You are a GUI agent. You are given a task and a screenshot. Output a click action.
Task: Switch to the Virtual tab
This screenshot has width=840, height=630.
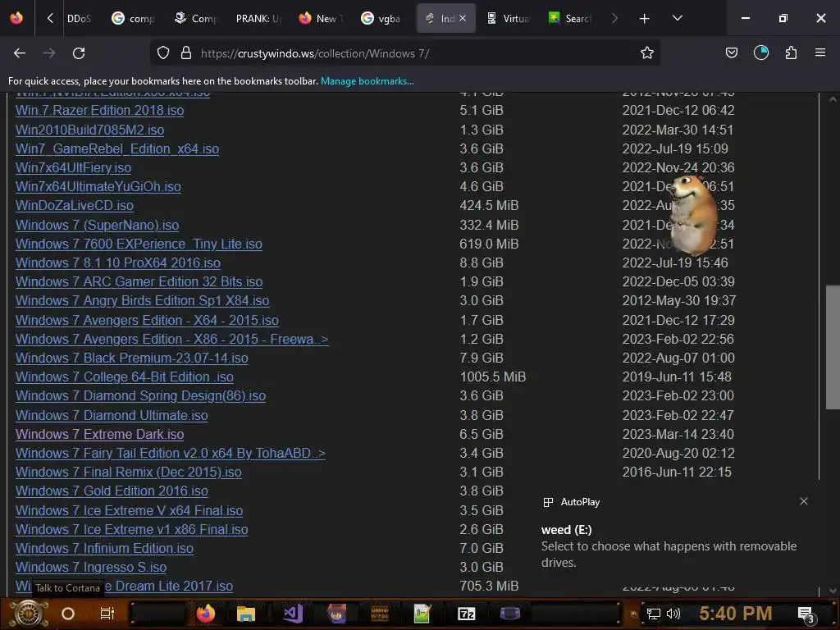(x=509, y=19)
